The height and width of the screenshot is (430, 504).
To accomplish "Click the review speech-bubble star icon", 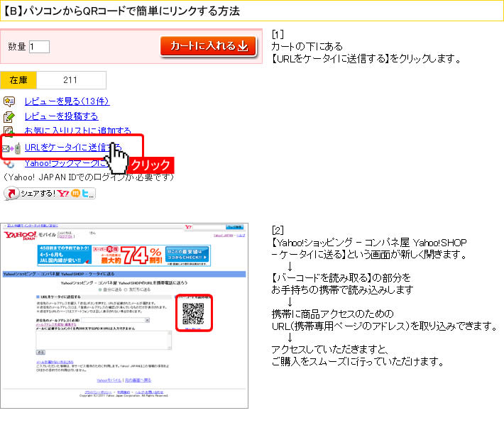I will 9,101.
